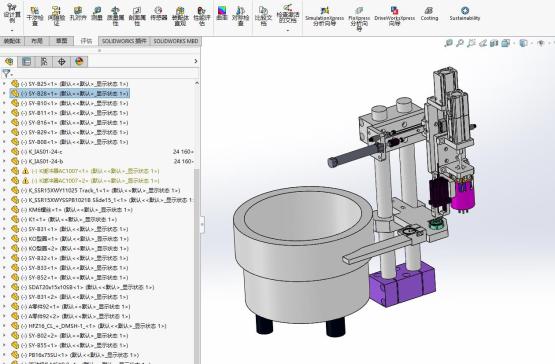Select the SY-B31<2> component row
555x364 pixels.
click(x=70, y=297)
